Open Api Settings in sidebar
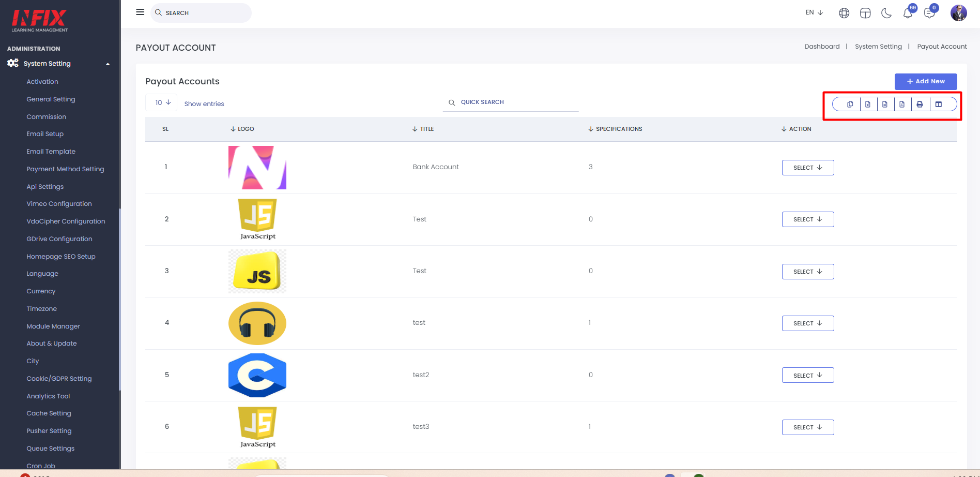This screenshot has height=477, width=980. 45,187
